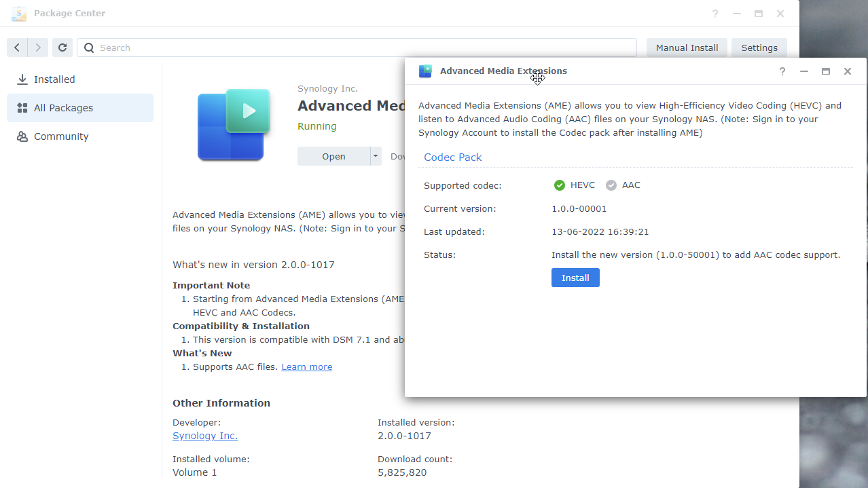Click the gray AAC codec status indicator

point(611,185)
